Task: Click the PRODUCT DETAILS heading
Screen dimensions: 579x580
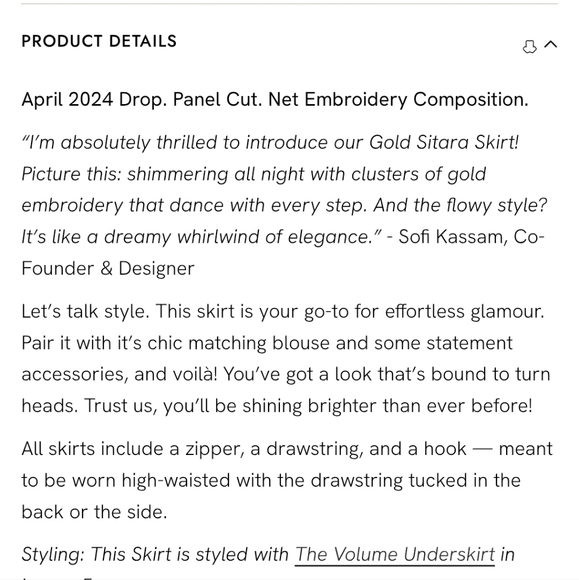Action: click(99, 41)
